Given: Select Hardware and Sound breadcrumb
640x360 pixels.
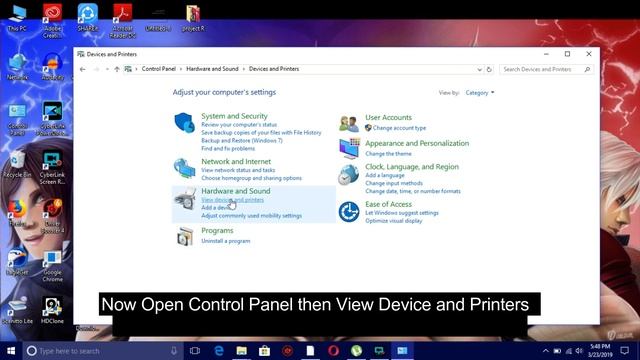Looking at the screenshot, I should (x=212, y=69).
